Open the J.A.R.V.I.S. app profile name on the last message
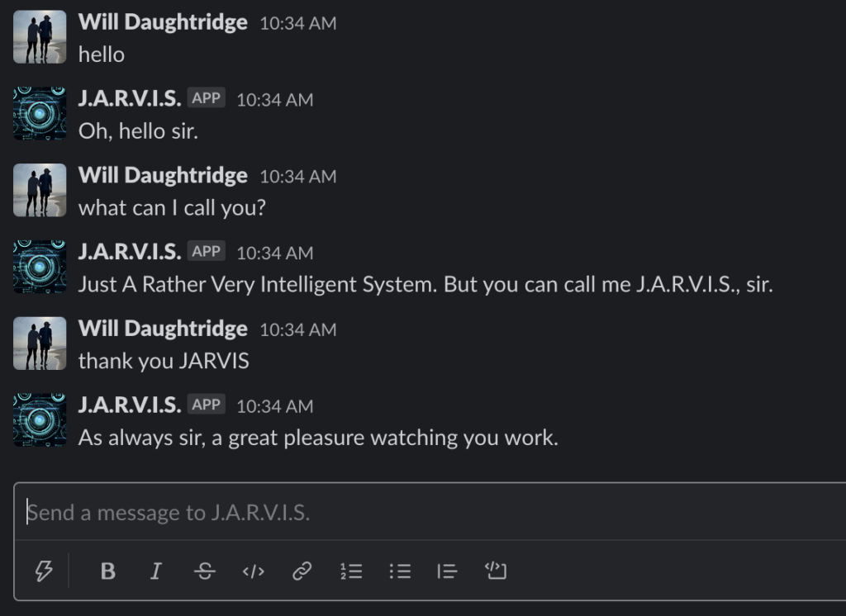The height and width of the screenshot is (616, 846). pos(130,405)
